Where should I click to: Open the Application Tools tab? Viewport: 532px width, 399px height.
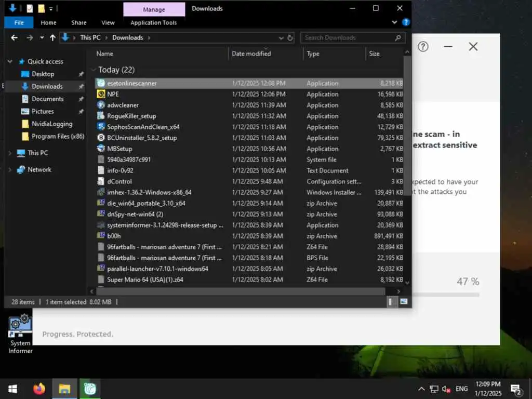point(154,23)
